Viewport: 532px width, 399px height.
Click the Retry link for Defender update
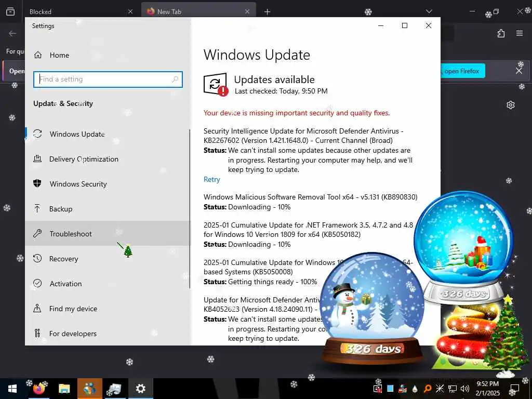212,179
